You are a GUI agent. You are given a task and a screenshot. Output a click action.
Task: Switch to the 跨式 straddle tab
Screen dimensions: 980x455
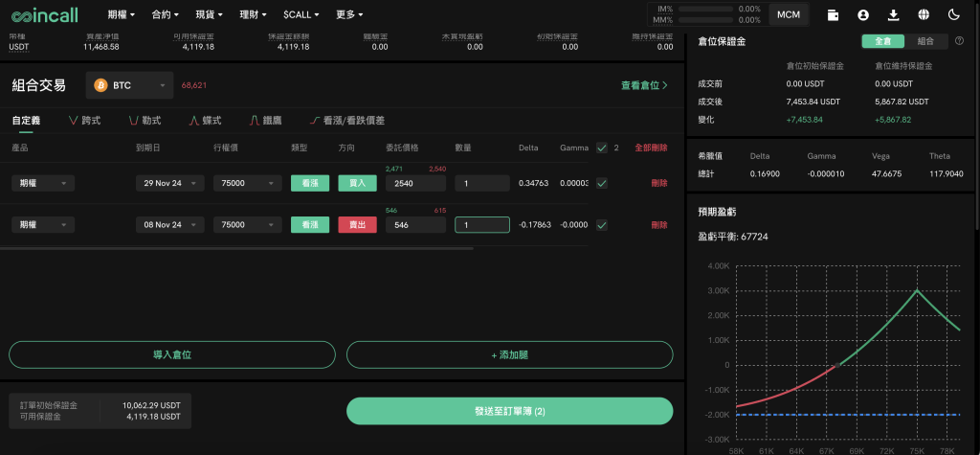[85, 121]
